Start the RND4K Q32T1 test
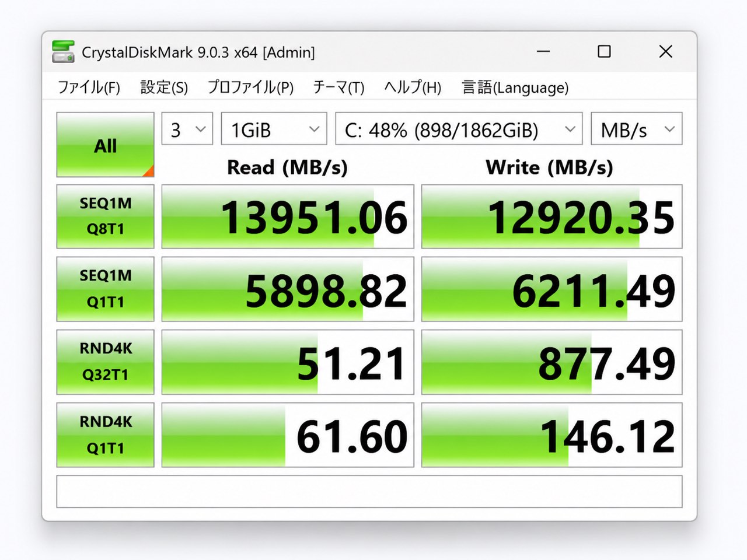This screenshot has height=560, width=747. [106, 362]
